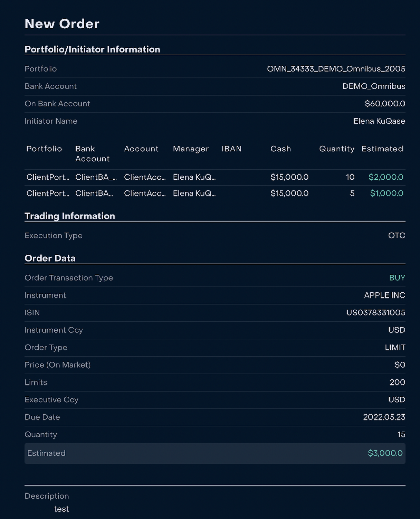Click the OMN_34333_DEMO_Omnibus_2005 portfolio value
Viewport: 420px width, 519px height.
pos(336,69)
